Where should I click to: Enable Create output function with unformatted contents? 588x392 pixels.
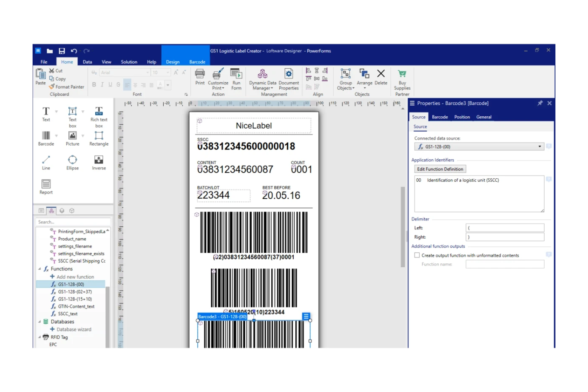[x=417, y=255]
